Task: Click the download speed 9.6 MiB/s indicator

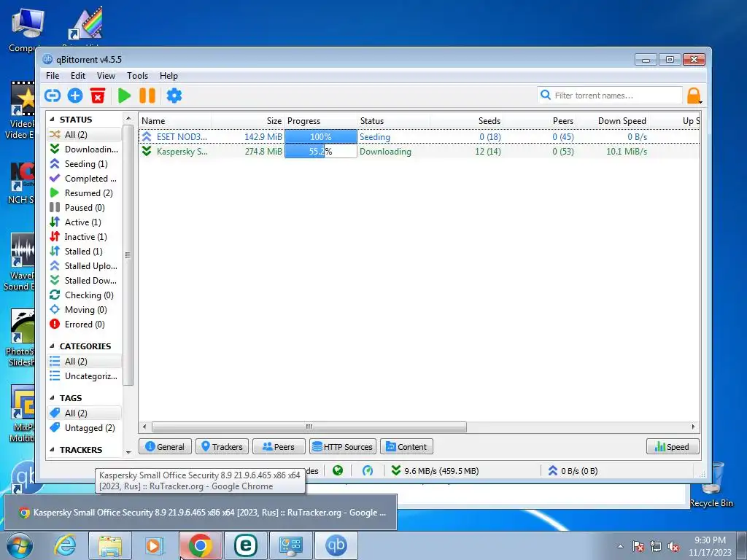Action: point(435,471)
